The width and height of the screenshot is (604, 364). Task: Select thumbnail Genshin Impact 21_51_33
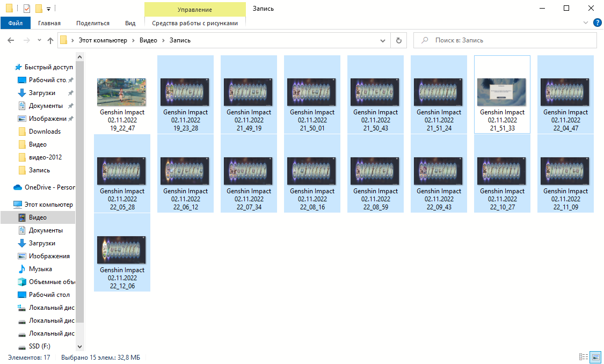503,94
